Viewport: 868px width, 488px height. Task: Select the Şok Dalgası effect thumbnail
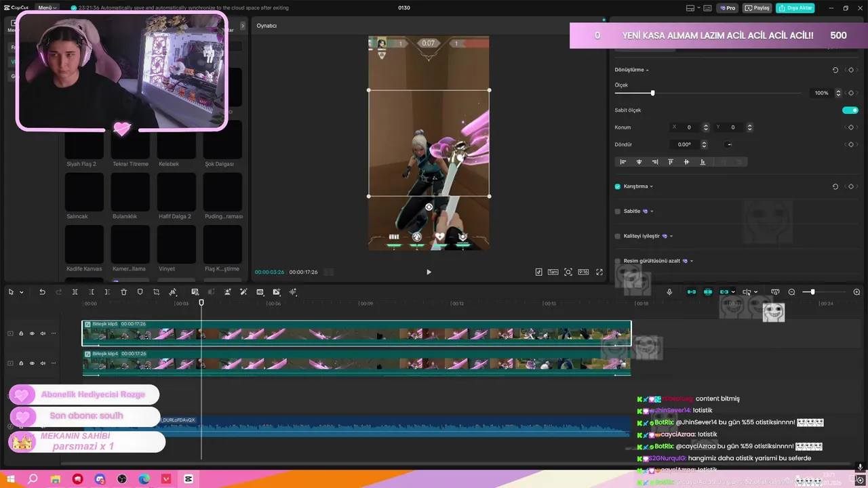(222, 140)
